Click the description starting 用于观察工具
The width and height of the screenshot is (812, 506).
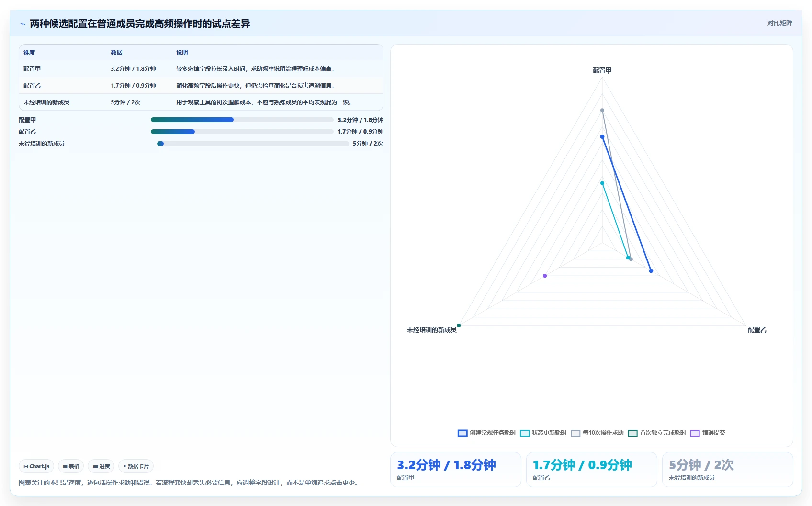tap(265, 102)
